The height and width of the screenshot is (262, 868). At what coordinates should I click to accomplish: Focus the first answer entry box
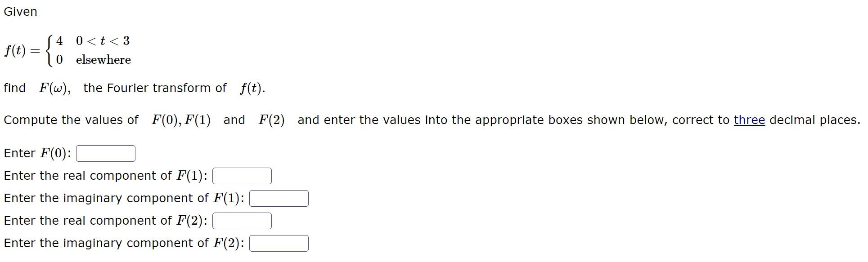(x=105, y=153)
